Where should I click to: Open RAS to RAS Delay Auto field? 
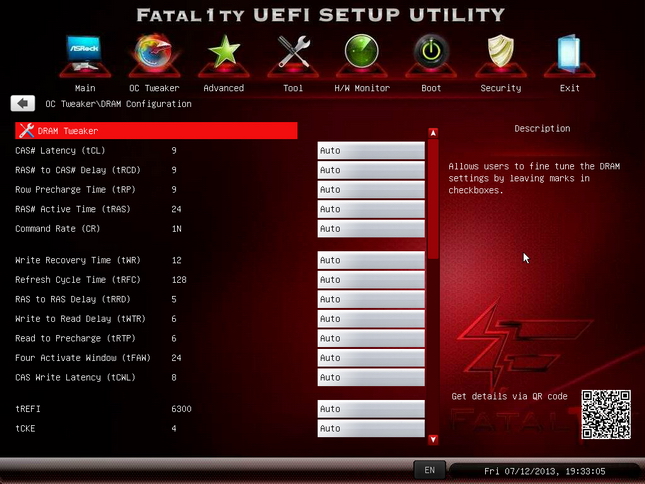point(371,299)
